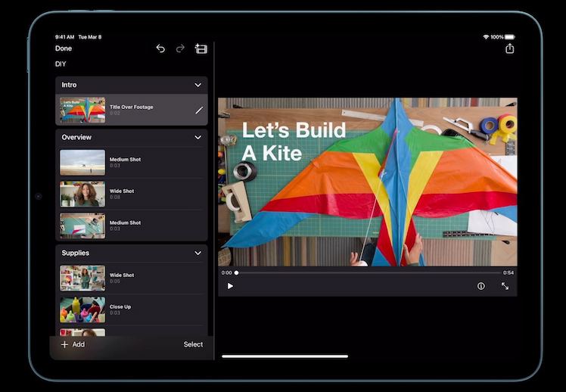This screenshot has height=392, width=566.
Task: Open the add media storyboard icon
Action: point(201,48)
